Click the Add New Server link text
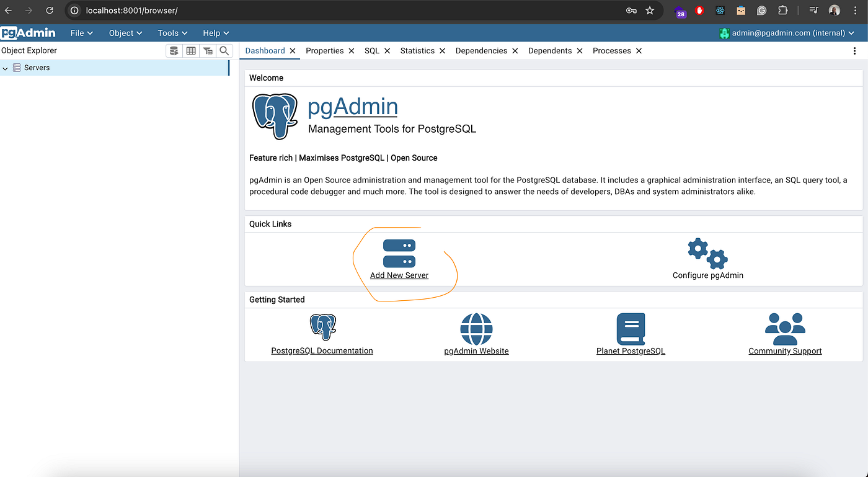The image size is (868, 477). (x=399, y=275)
